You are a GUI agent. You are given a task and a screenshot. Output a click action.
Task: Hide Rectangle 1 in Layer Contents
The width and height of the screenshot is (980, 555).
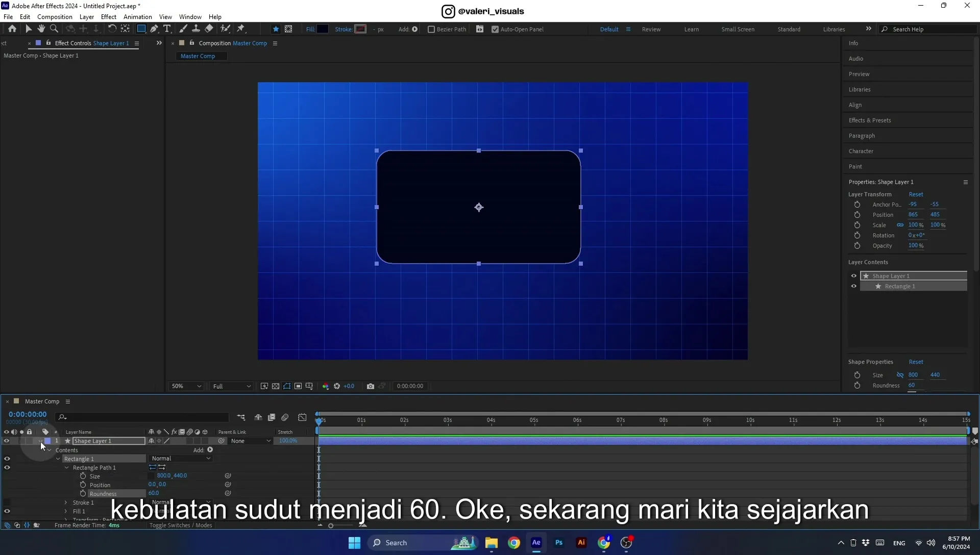tap(853, 286)
